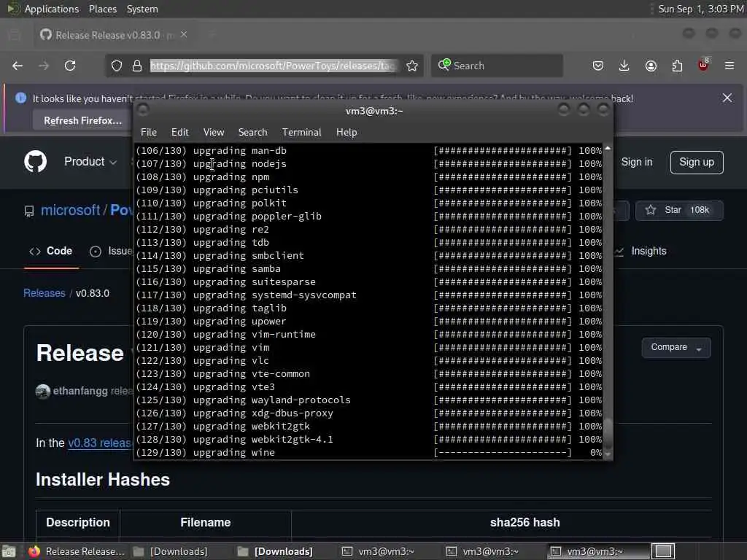
Task: Click the Sign up button
Action: (x=697, y=163)
